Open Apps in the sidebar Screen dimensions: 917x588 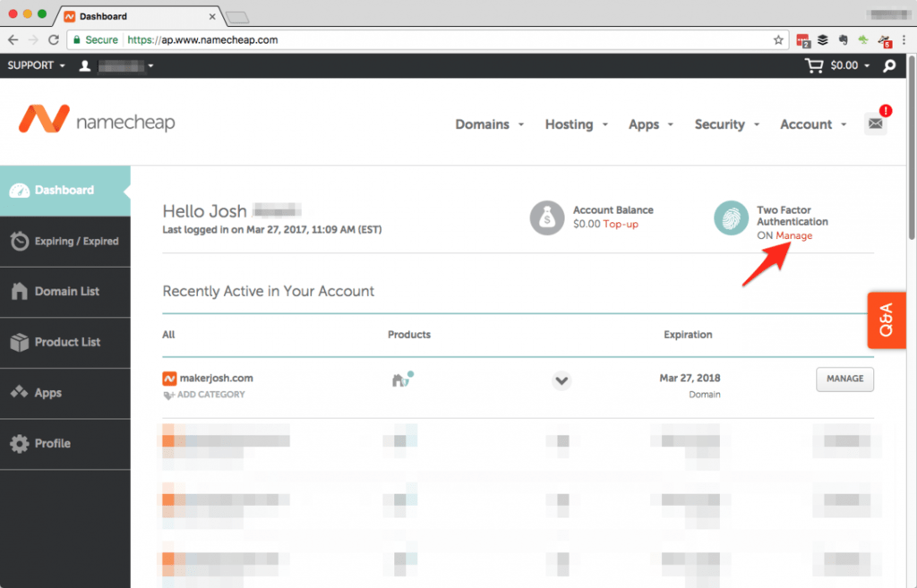pos(64,393)
